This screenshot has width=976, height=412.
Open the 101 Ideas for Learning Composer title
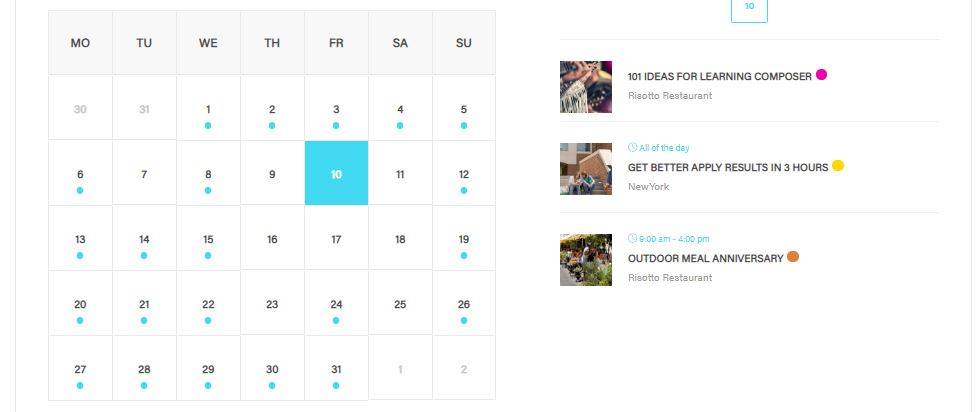point(720,77)
